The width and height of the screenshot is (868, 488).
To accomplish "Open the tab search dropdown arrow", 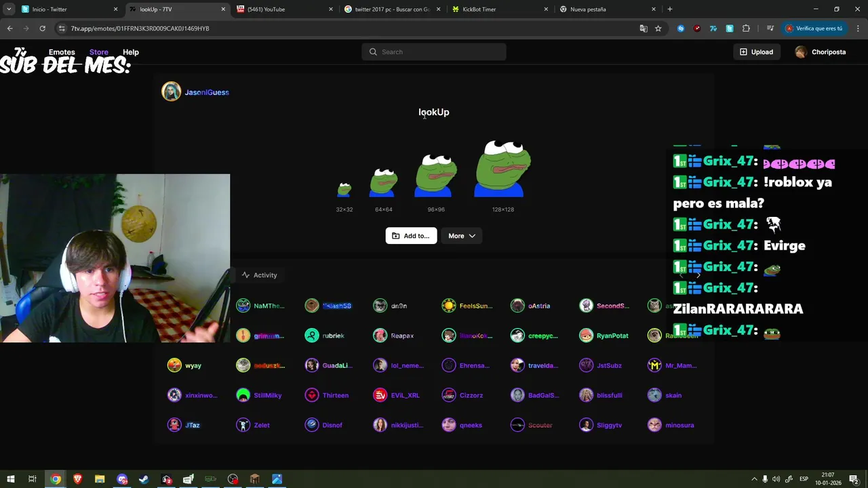I will (x=9, y=9).
